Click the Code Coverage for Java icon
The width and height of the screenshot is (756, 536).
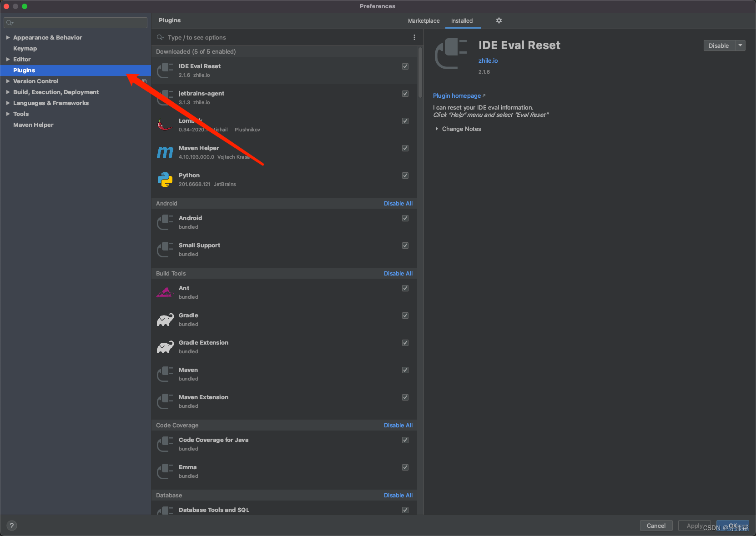click(x=165, y=444)
